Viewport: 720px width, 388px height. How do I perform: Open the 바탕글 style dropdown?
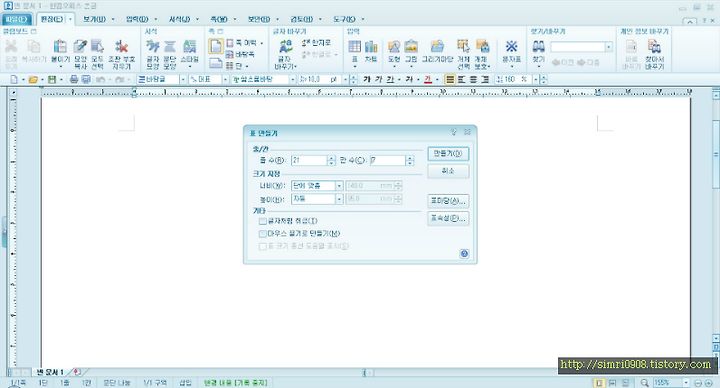182,79
